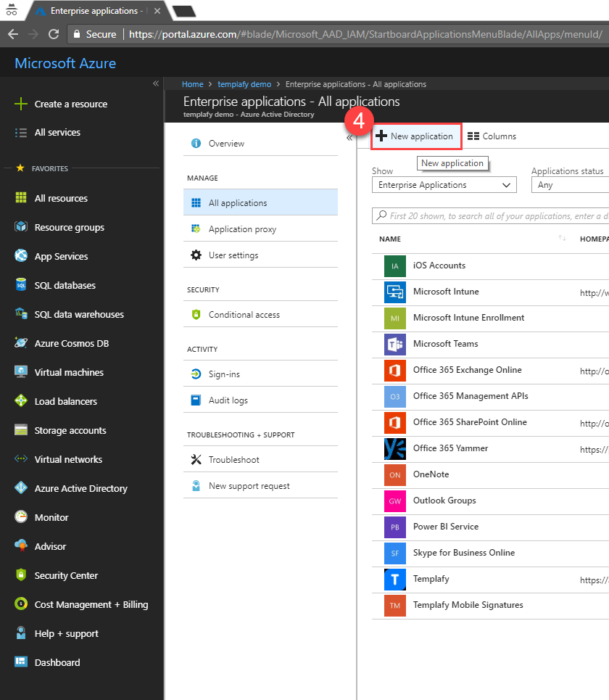Open the Microsoft Teams application row
The height and width of the screenshot is (700, 609).
(x=490, y=344)
